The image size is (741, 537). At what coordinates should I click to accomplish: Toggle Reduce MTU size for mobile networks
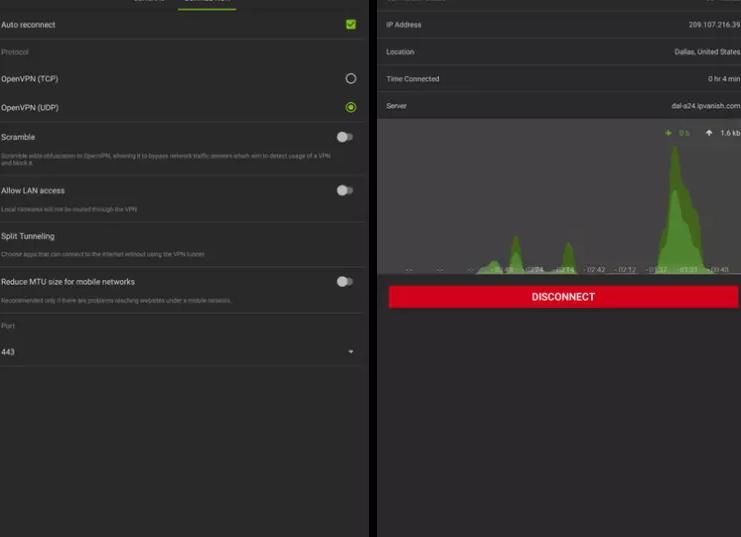[344, 282]
